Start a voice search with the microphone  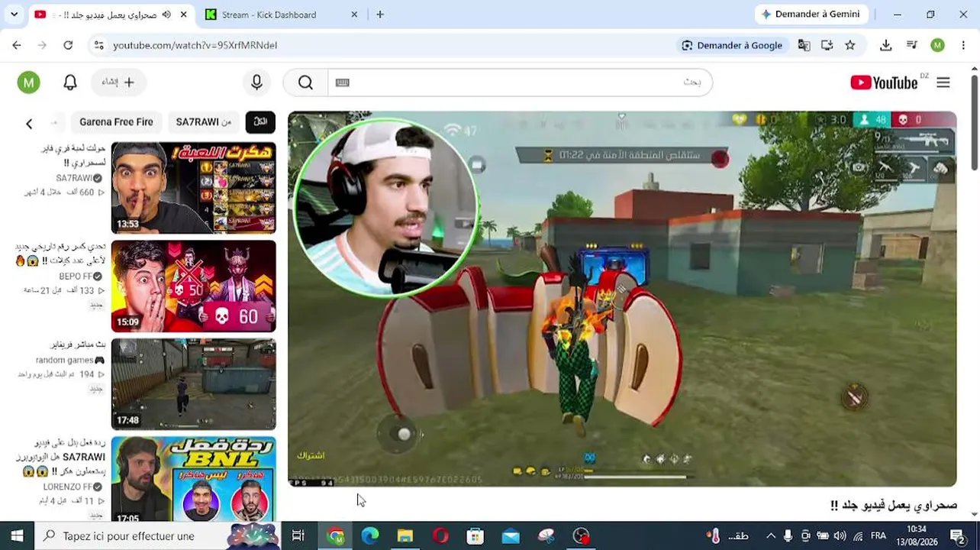point(256,82)
